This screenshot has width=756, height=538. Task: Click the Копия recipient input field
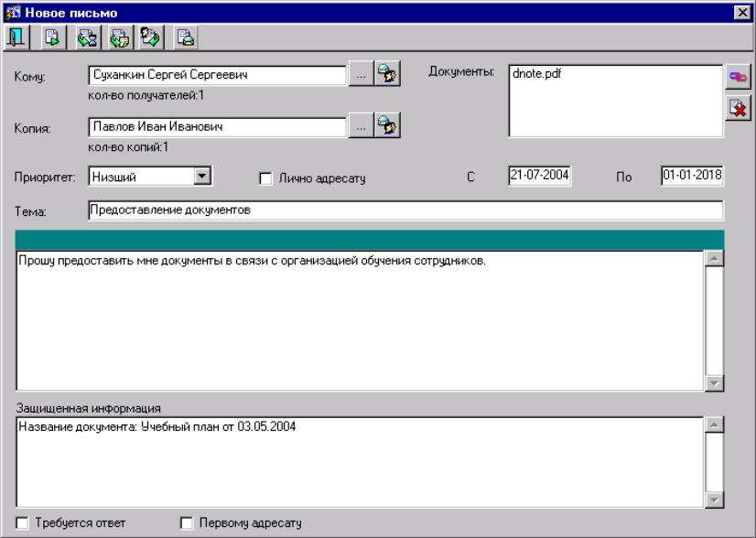[218, 127]
